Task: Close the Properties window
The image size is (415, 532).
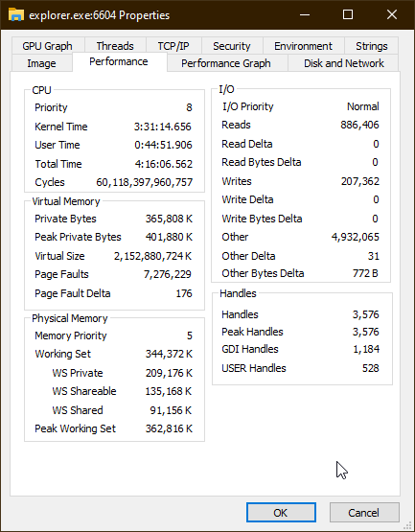Action: (392, 14)
